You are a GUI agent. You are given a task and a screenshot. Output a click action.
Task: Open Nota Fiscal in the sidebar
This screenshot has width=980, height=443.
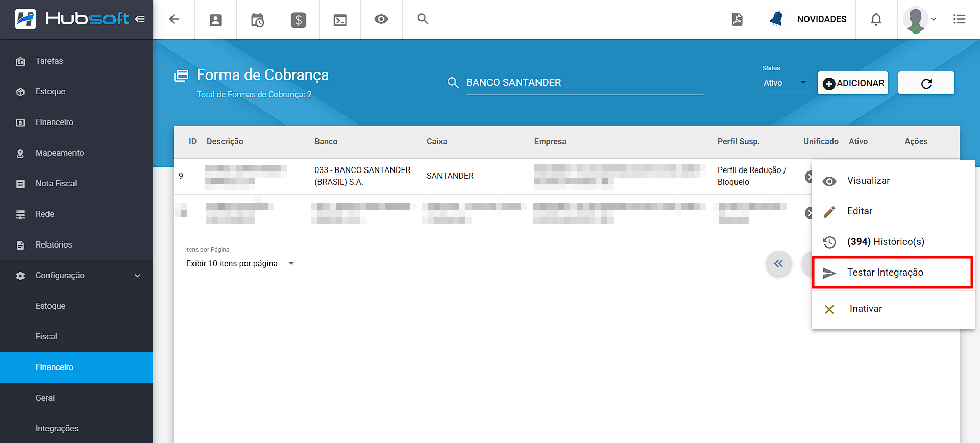[x=77, y=184]
